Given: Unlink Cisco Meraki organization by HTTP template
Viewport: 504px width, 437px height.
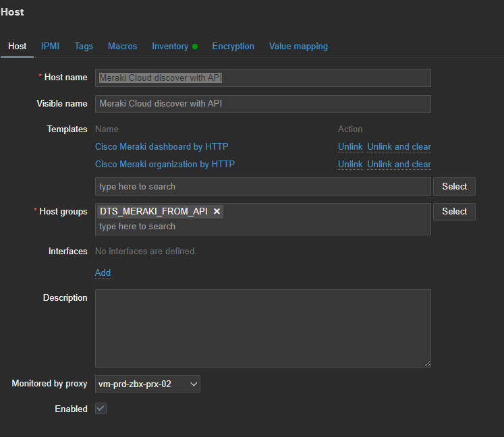Looking at the screenshot, I should point(350,165).
